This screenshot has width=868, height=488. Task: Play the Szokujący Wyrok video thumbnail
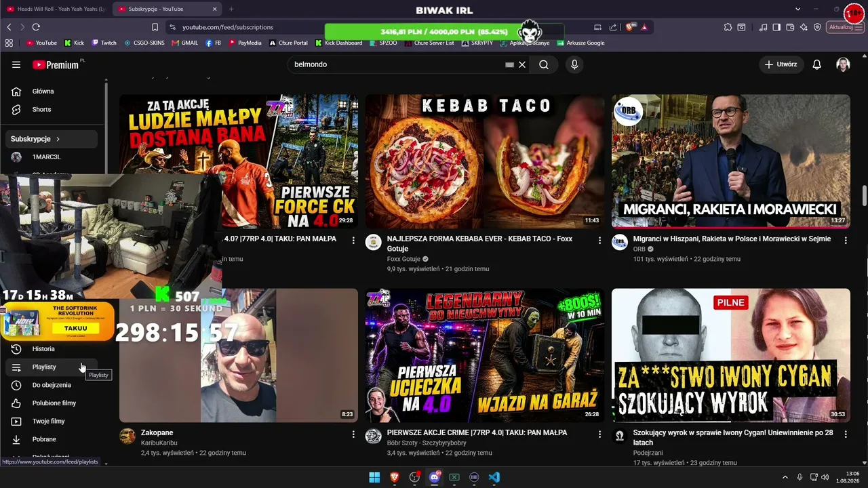731,355
